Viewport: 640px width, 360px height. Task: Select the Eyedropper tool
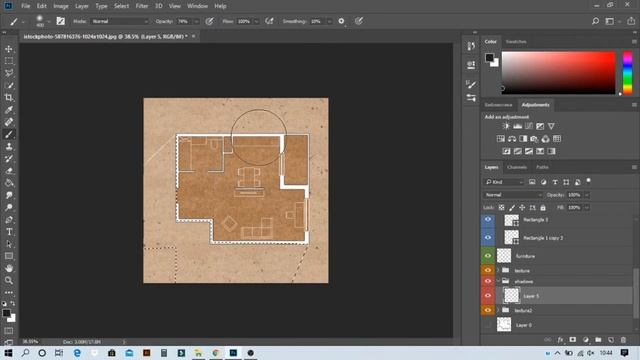coord(9,110)
